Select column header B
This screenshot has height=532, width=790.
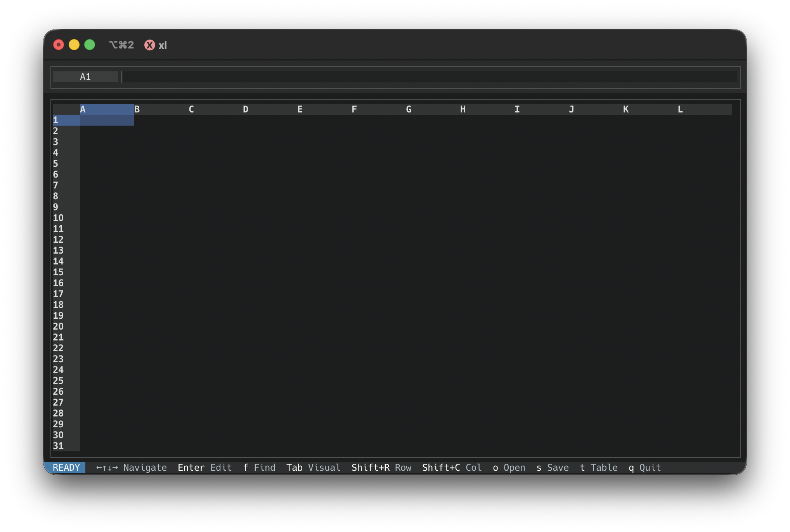(161, 109)
